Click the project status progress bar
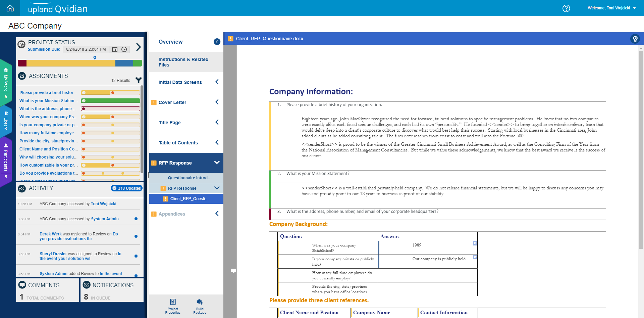The height and width of the screenshot is (318, 644). (x=80, y=63)
